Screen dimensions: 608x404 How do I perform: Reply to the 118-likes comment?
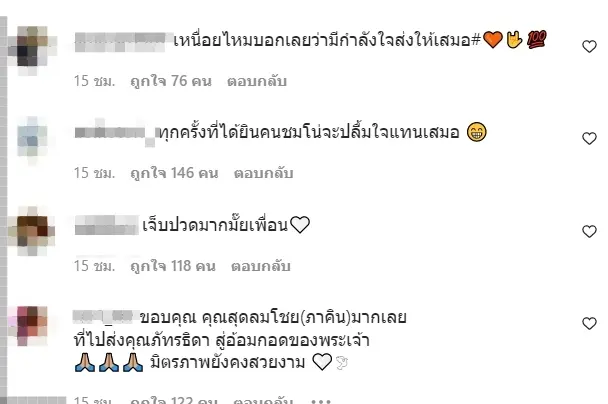pyautogui.click(x=261, y=266)
